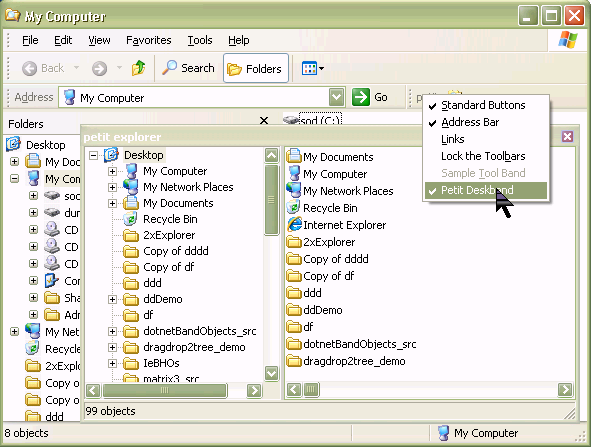Toggle Address Bar in the context menu
The width and height of the screenshot is (591, 447).
485,122
